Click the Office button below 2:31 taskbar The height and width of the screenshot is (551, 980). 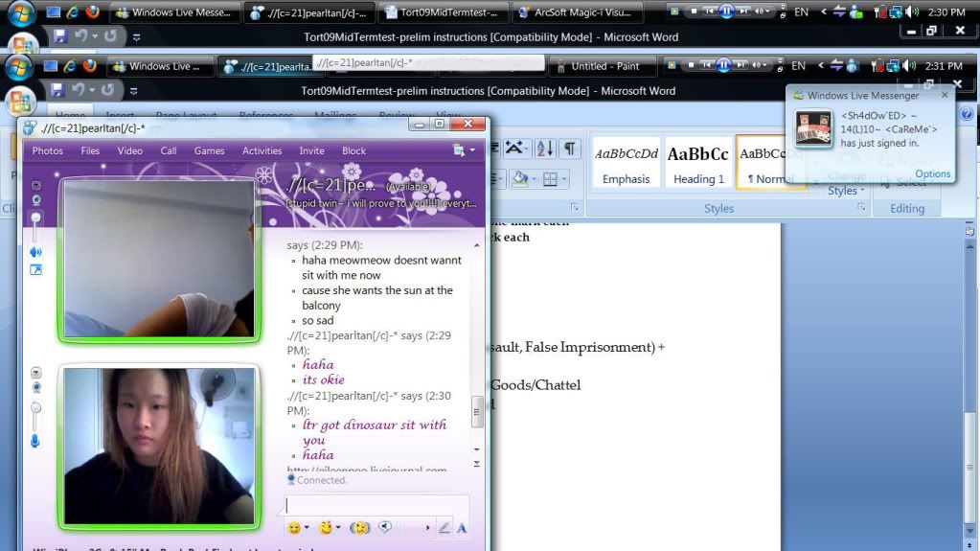click(21, 100)
